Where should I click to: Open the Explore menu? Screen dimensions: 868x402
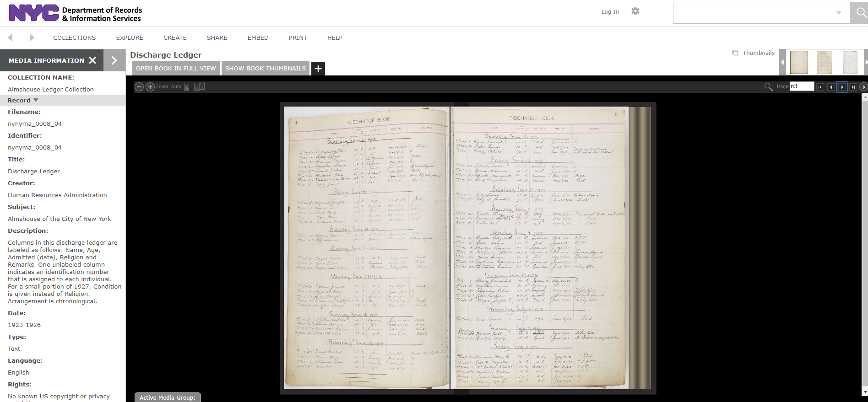point(130,38)
